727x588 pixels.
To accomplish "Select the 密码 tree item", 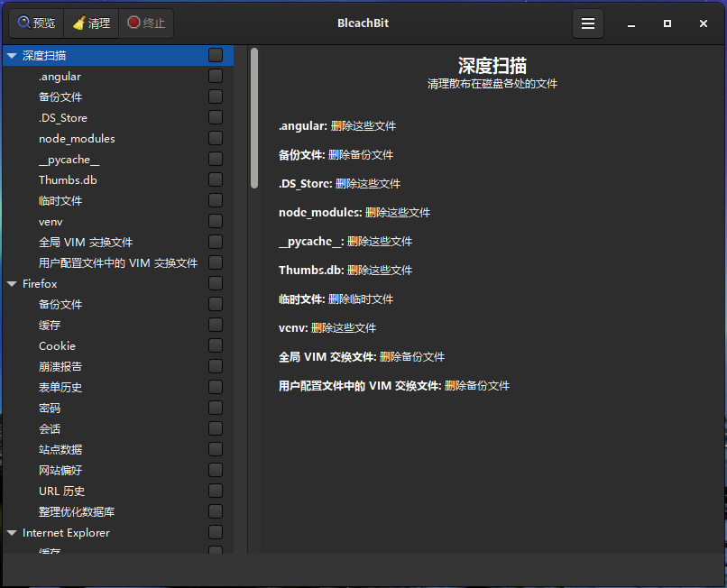I will point(50,408).
